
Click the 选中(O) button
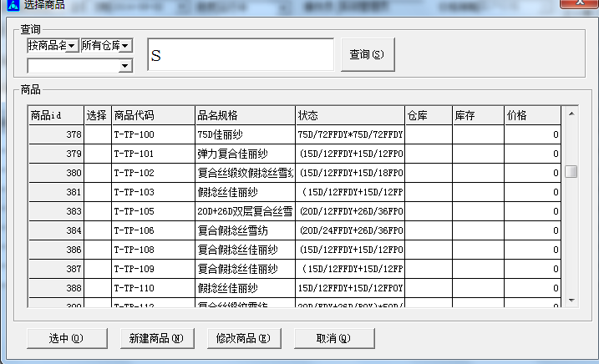tap(67, 338)
